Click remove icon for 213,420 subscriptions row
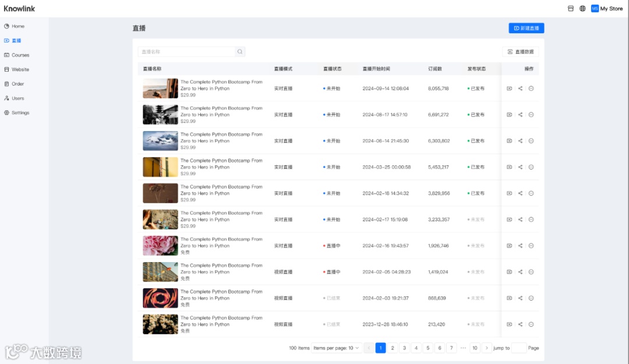 [531, 324]
